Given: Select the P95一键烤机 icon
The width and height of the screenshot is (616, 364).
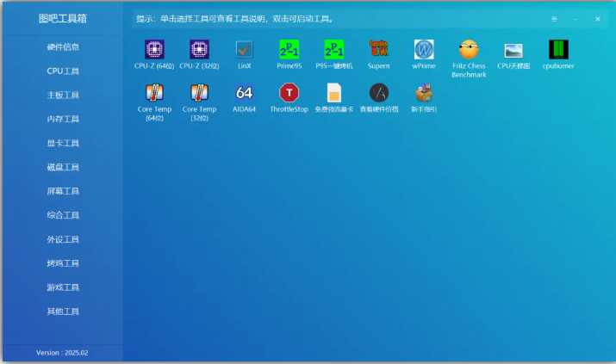Looking at the screenshot, I should coord(334,49).
